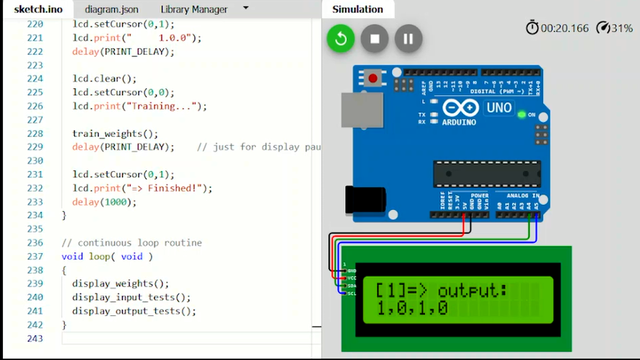Click the void loop declaration line 237

point(107,256)
